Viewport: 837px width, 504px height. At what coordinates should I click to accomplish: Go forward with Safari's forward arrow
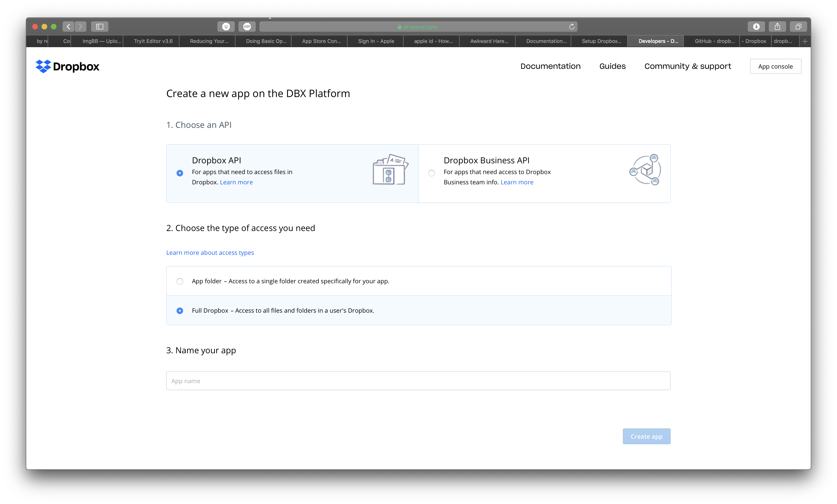[81, 26]
